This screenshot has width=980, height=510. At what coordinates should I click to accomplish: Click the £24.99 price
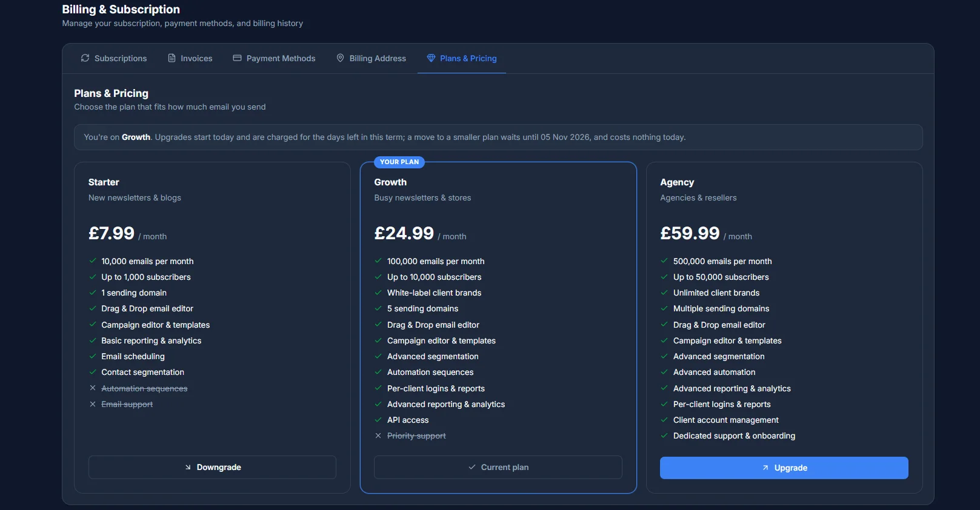click(404, 233)
